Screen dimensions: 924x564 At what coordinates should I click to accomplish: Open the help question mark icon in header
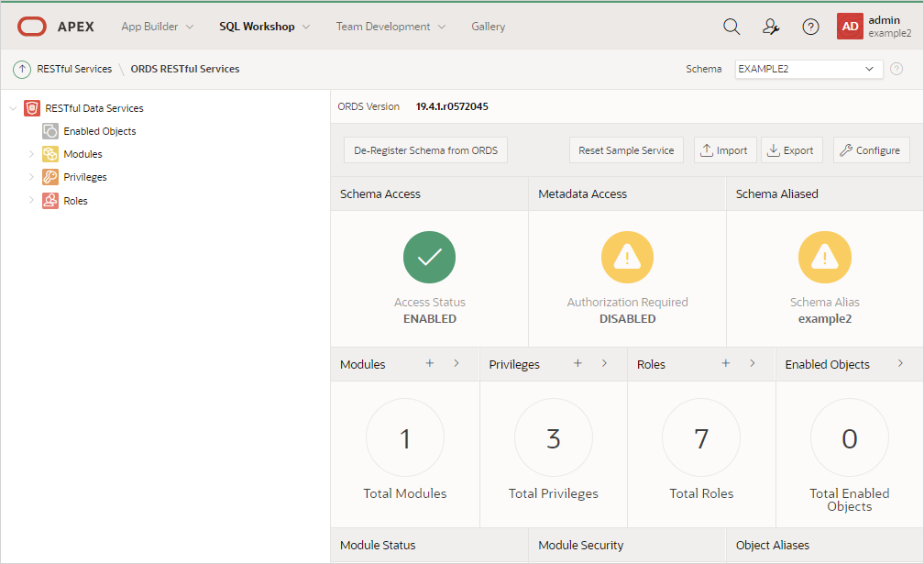click(x=811, y=27)
